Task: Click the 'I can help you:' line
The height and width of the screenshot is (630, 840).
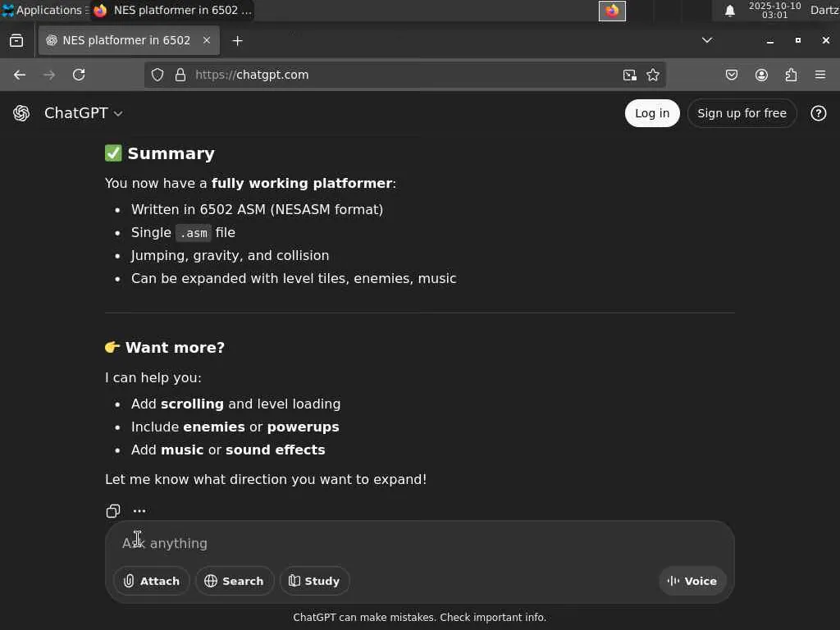Action: click(x=153, y=377)
